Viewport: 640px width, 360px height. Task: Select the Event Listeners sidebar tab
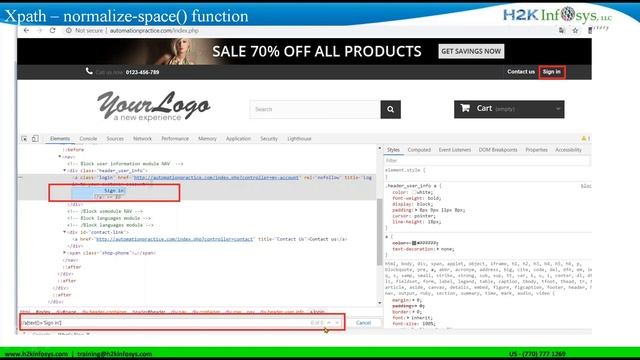pyautogui.click(x=455, y=150)
